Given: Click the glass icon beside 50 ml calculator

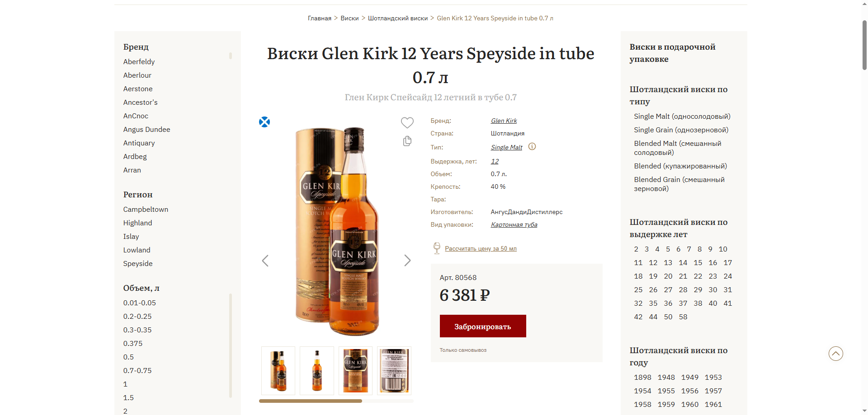Looking at the screenshot, I should tap(437, 248).
